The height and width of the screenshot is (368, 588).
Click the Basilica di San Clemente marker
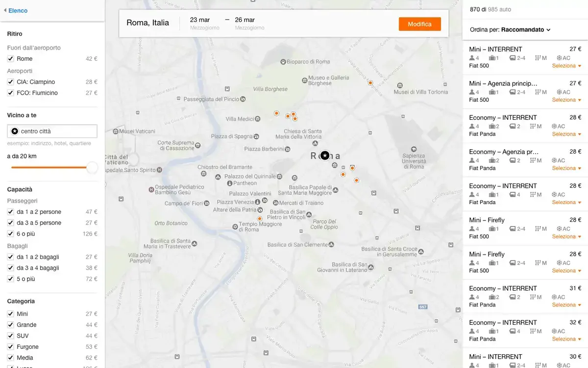tap(332, 244)
